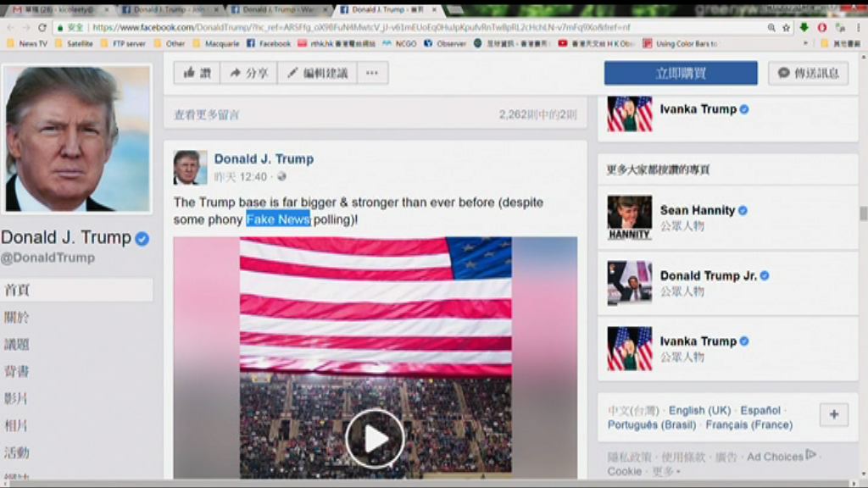Click the bookmark star icon in address bar

click(787, 27)
